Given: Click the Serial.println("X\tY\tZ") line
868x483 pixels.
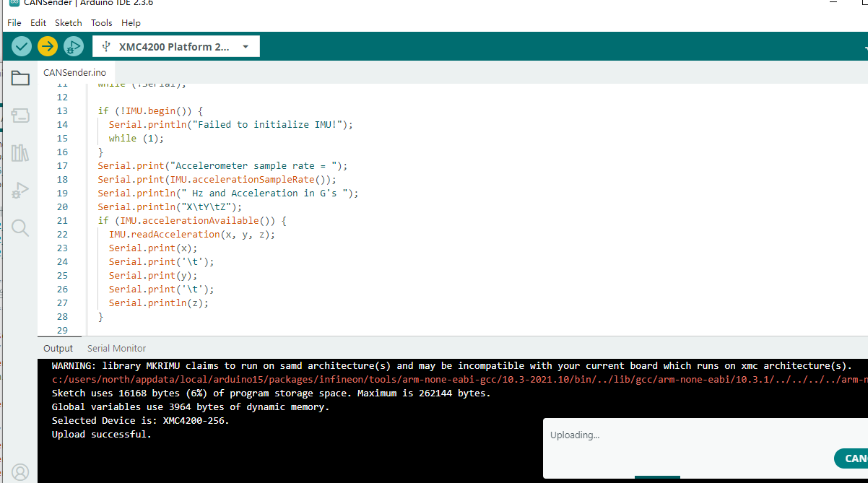Looking at the screenshot, I should tap(170, 206).
